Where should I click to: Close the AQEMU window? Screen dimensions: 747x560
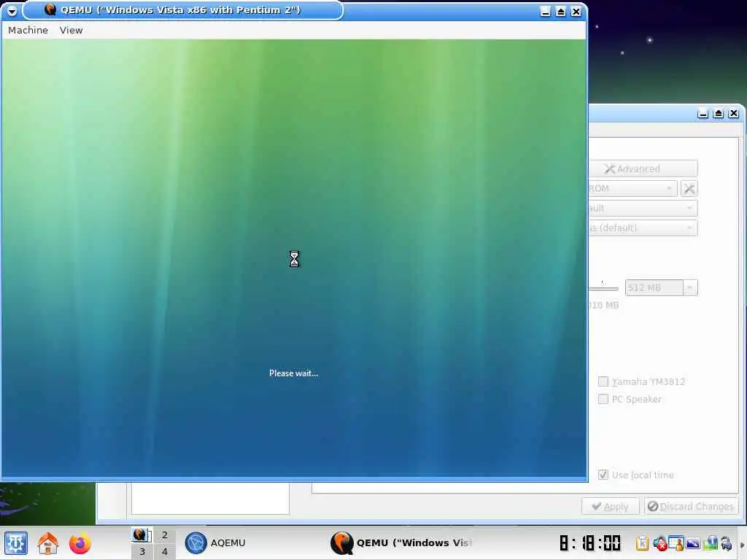[734, 113]
